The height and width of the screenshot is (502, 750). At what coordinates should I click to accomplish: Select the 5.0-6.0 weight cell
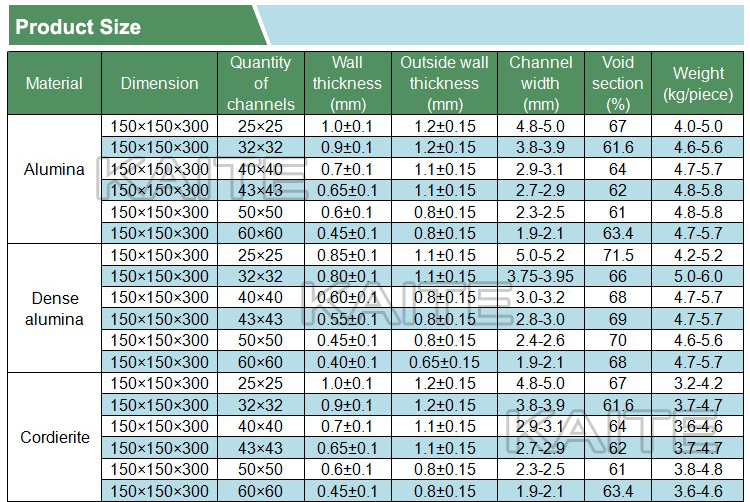coord(698,276)
